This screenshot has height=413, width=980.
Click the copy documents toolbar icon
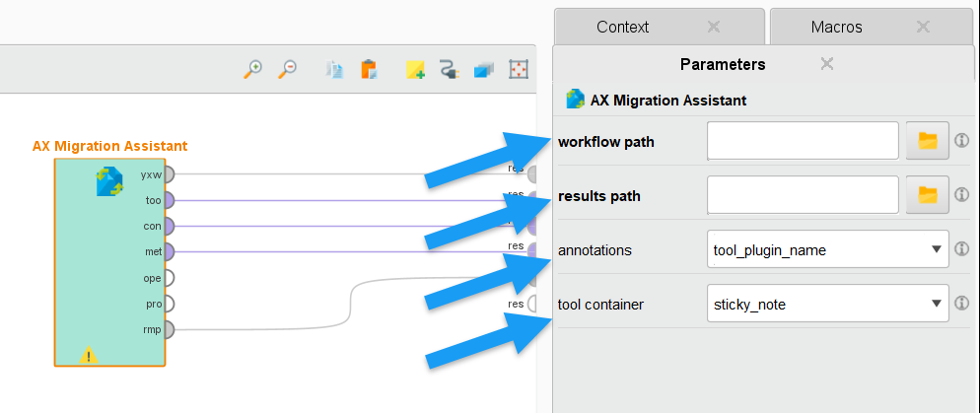coord(335,69)
